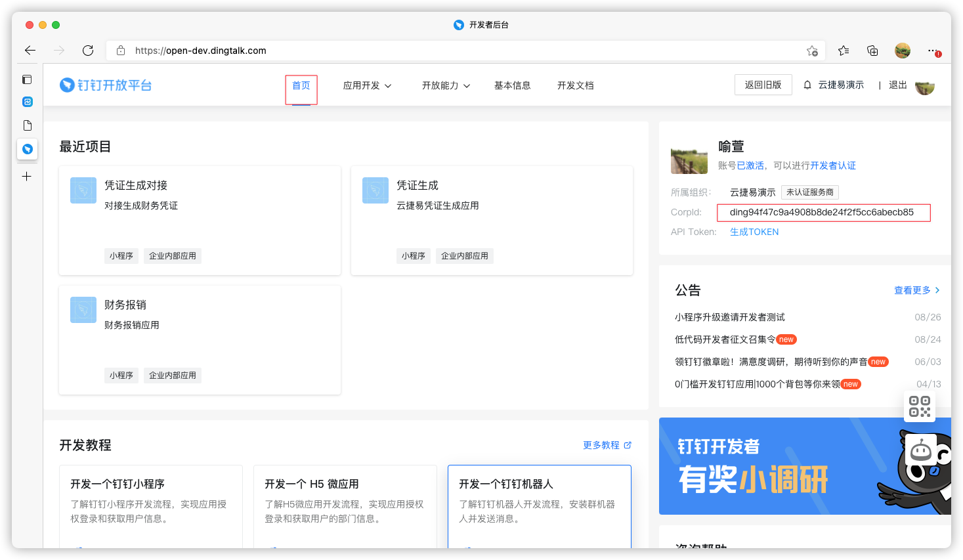The height and width of the screenshot is (560, 963).
Task: Click the browser forward arrow
Action: (59, 51)
